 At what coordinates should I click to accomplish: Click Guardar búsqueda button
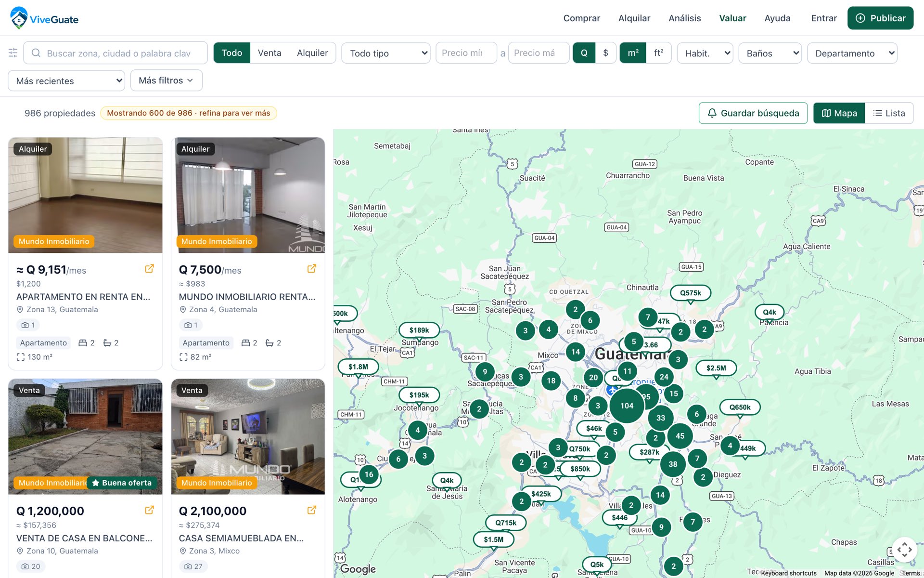[753, 113]
